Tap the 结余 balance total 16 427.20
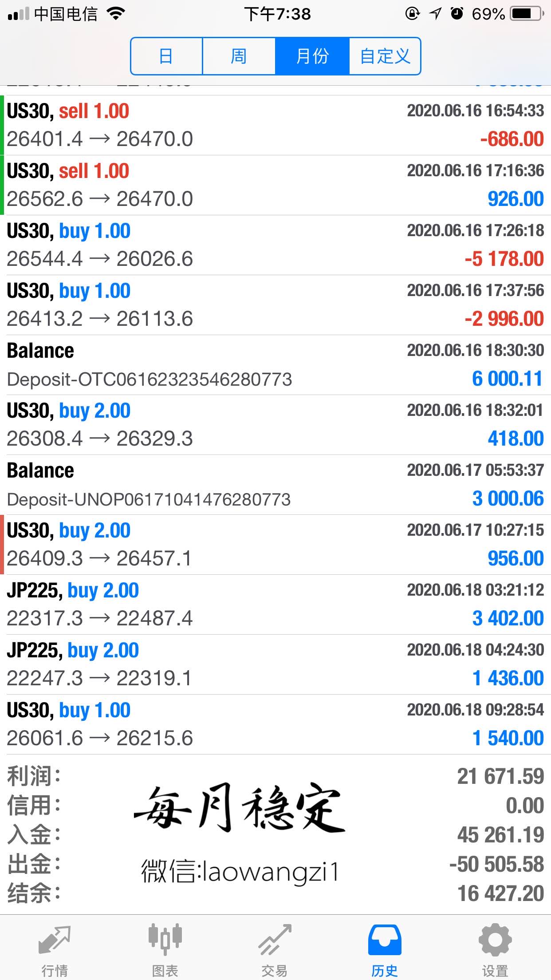The image size is (551, 980). click(x=500, y=893)
